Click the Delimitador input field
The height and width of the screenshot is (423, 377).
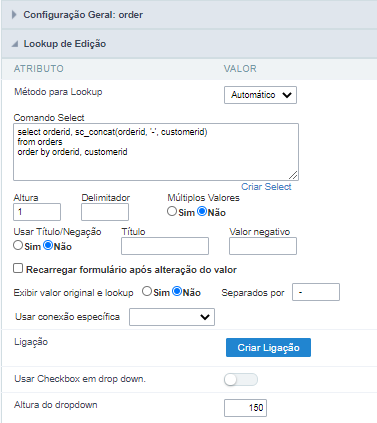(105, 212)
